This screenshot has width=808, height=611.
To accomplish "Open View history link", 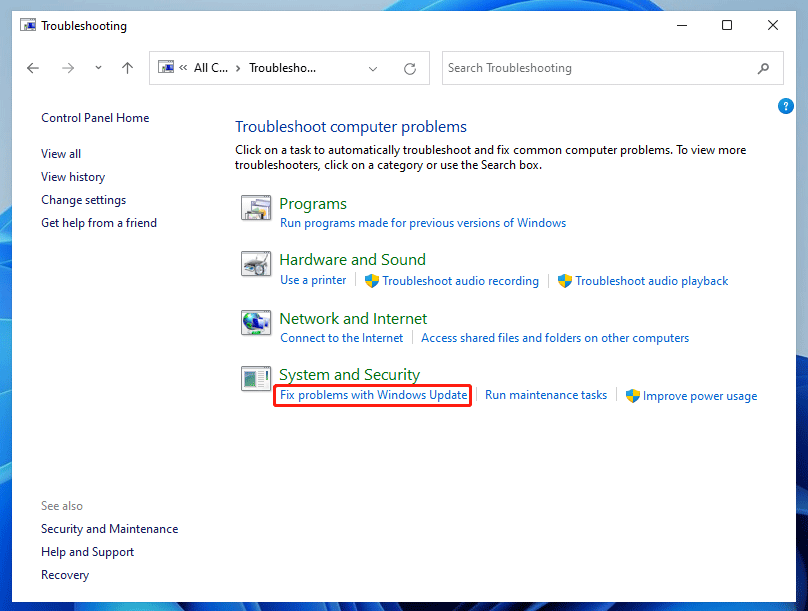I will [73, 177].
